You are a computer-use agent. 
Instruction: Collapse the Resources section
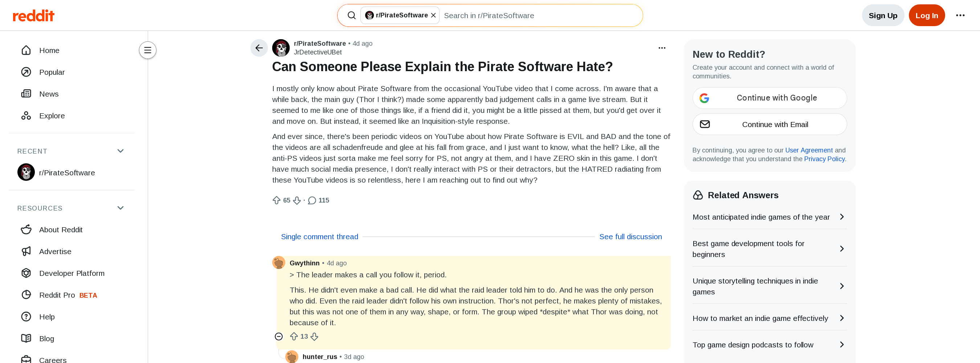coord(121,208)
